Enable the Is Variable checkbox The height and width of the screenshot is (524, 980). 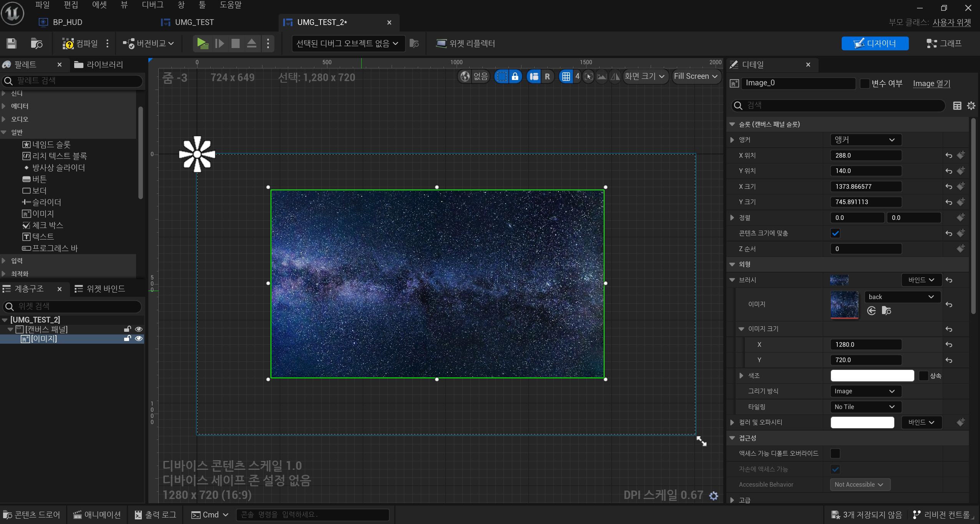click(x=865, y=83)
